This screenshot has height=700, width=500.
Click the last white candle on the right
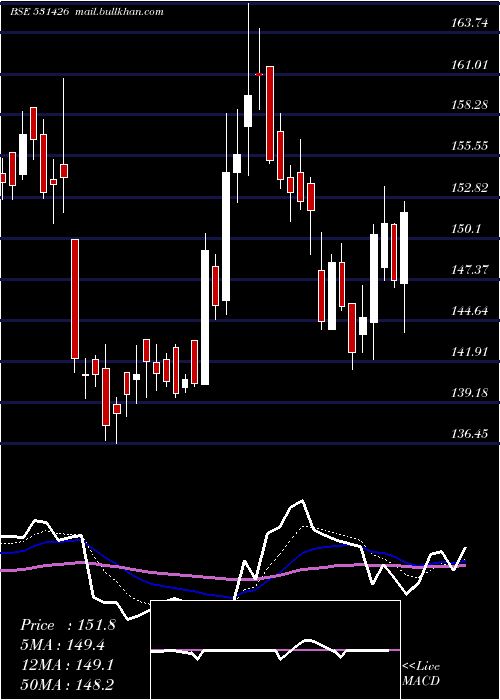(404, 248)
